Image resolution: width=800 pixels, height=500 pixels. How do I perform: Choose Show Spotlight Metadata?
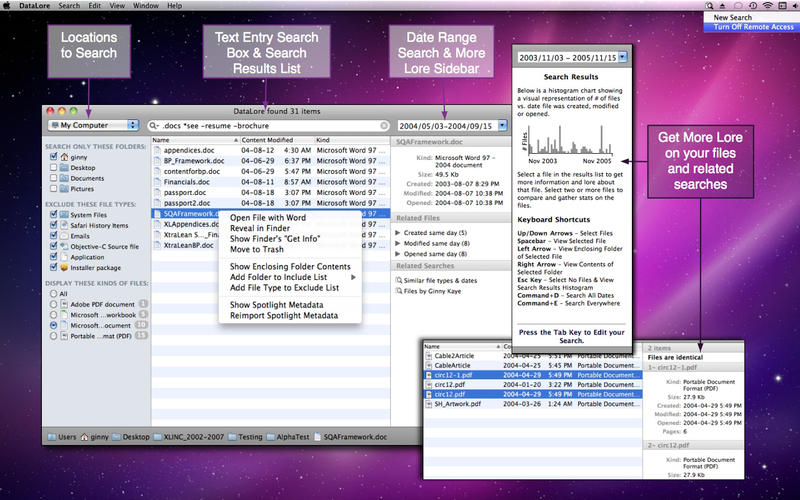click(290, 305)
